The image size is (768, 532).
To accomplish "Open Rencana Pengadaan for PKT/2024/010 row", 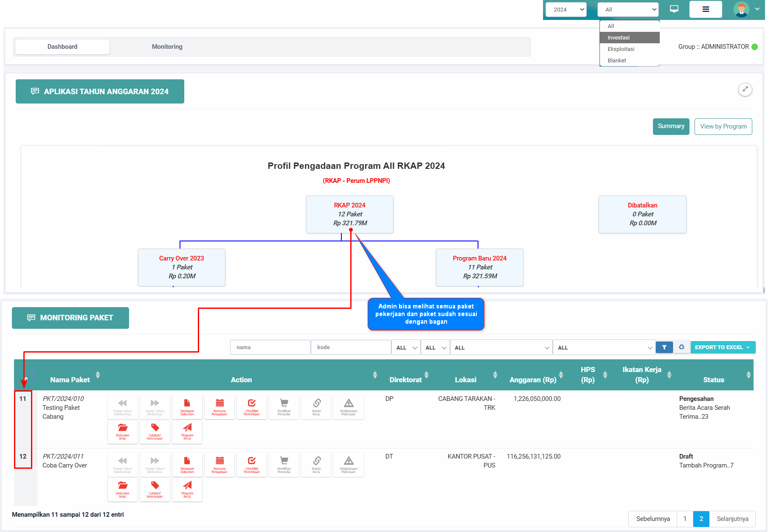I will (219, 407).
